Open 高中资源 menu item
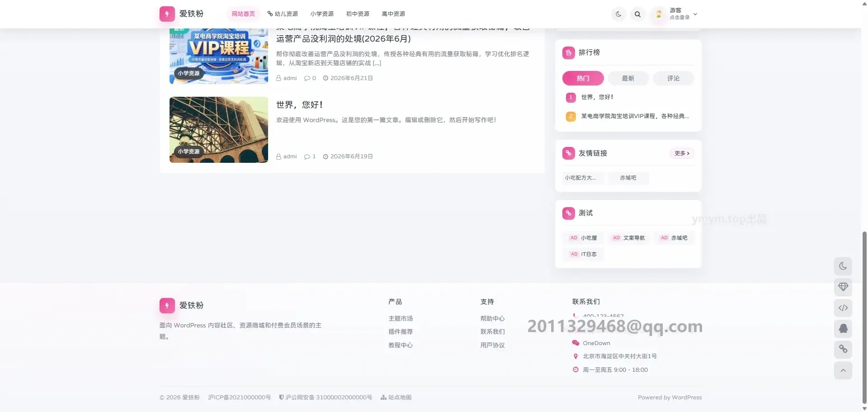868x412 pixels. click(x=393, y=14)
